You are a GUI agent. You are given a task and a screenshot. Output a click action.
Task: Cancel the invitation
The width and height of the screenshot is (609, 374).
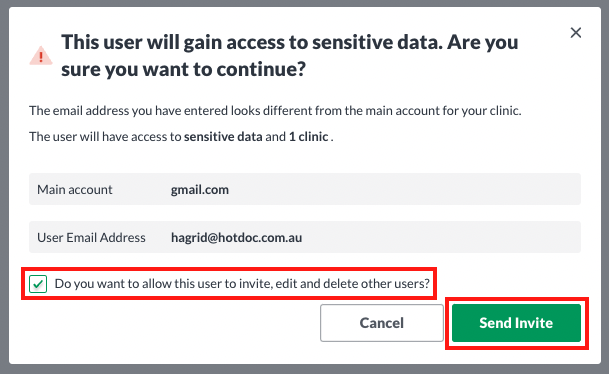(381, 323)
